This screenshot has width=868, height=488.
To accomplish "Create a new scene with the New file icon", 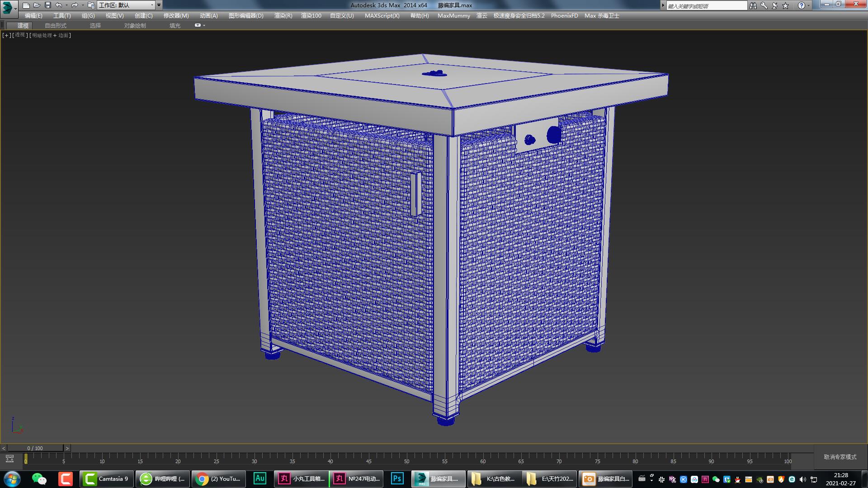I will coord(26,5).
